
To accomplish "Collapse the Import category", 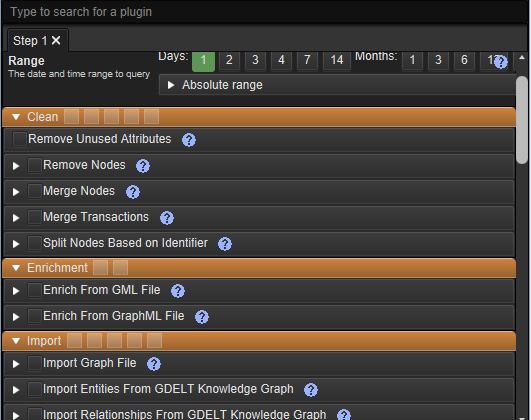I will tap(16, 341).
